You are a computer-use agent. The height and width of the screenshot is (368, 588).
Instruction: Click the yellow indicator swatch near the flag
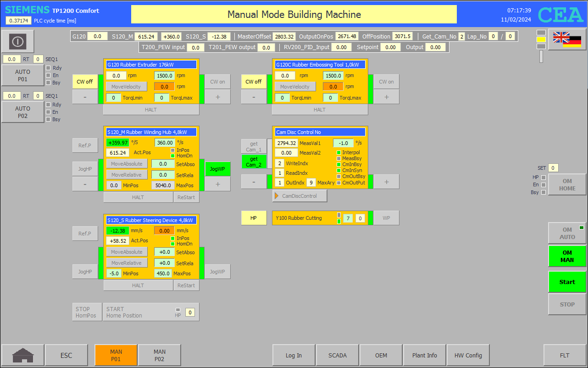pyautogui.click(x=541, y=40)
